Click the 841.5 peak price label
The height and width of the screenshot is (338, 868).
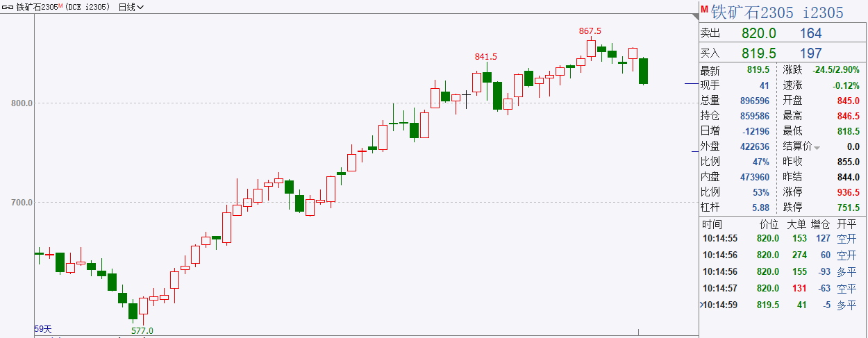click(x=486, y=56)
